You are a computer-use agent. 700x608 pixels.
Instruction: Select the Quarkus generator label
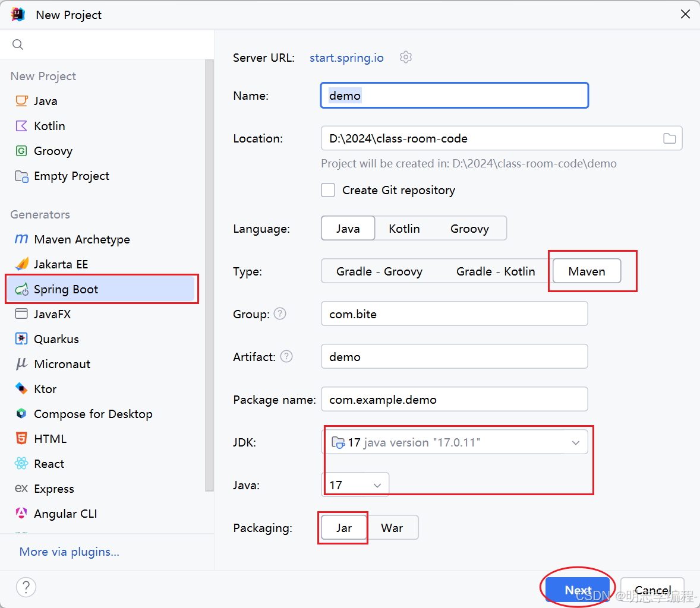point(56,340)
